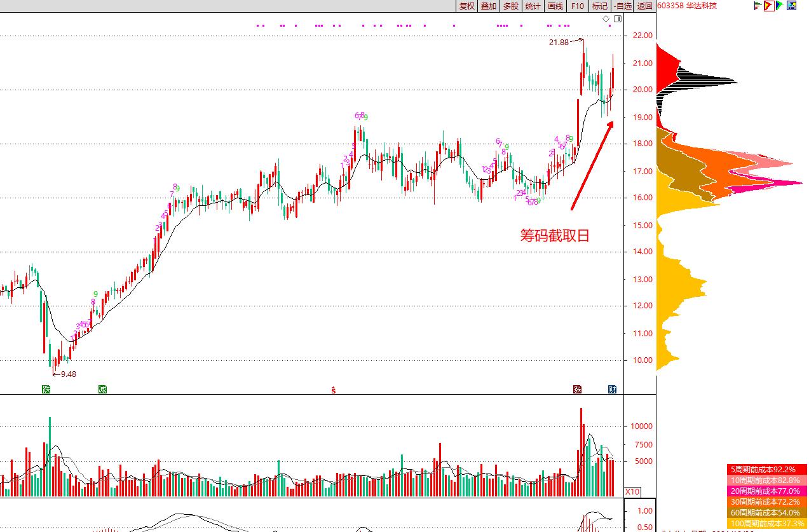Image resolution: width=809 pixels, height=532 pixels.
Task: Click the 返回 back button
Action: pos(645,6)
